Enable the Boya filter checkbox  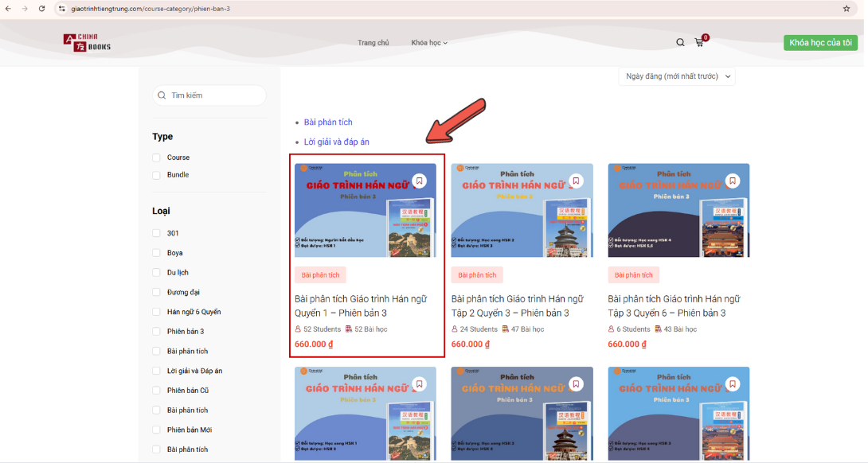coord(156,252)
